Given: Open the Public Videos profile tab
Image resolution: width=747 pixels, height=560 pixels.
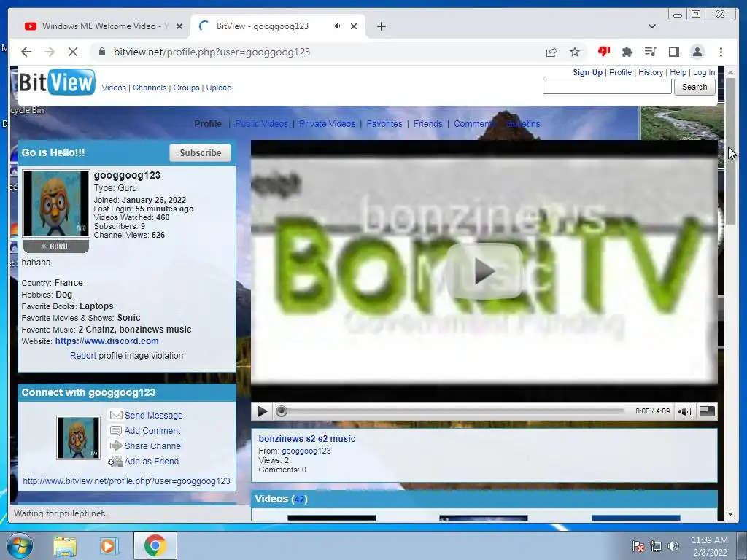Looking at the screenshot, I should click(262, 124).
